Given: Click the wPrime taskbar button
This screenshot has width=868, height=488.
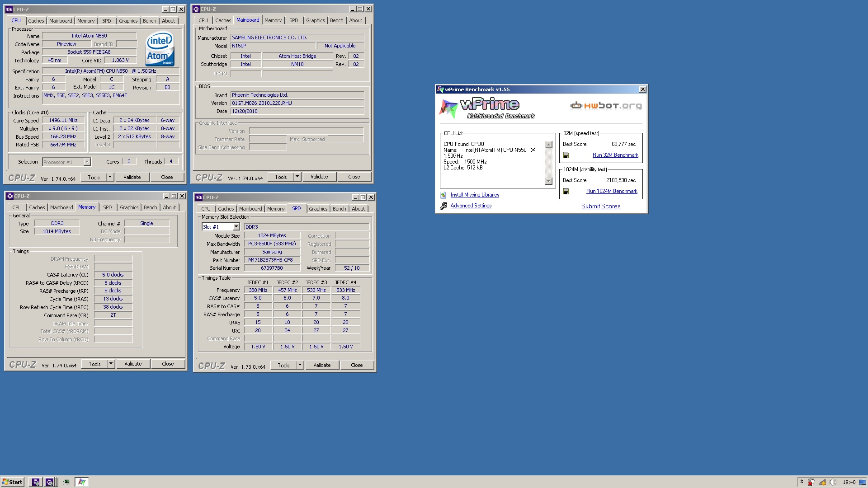Looking at the screenshot, I should pyautogui.click(x=82, y=482).
